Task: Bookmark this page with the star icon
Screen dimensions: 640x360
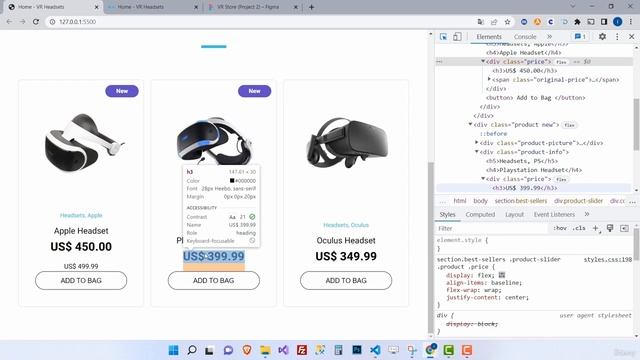Action: [x=507, y=22]
